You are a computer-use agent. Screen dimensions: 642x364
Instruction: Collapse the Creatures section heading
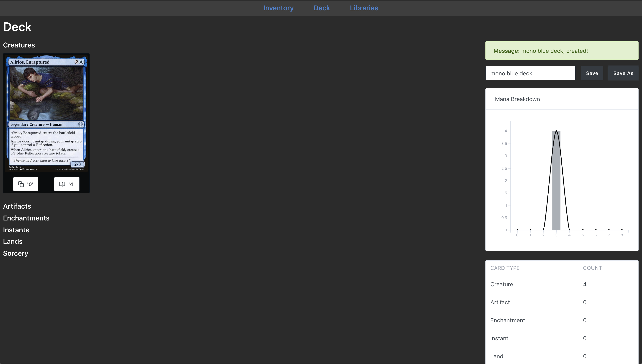[19, 45]
